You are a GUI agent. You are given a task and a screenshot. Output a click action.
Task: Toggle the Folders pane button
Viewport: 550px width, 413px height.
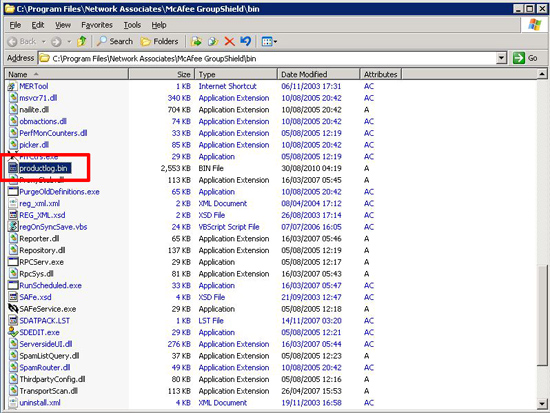coord(159,41)
